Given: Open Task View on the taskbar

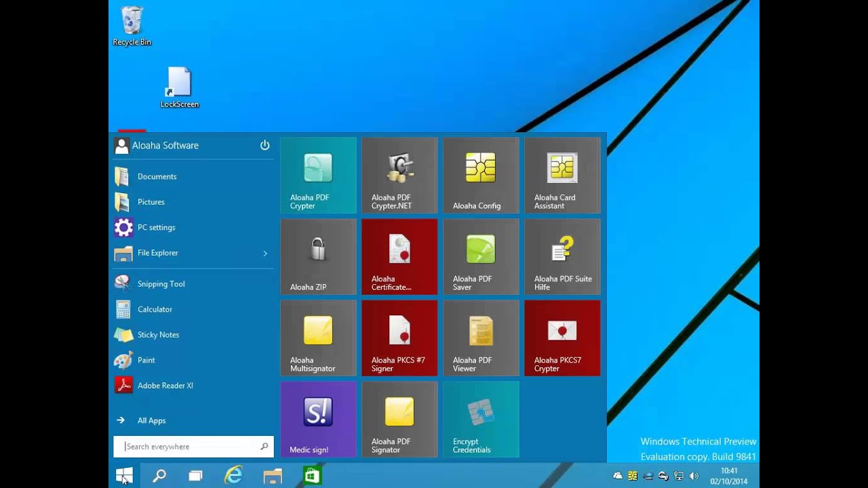Looking at the screenshot, I should (x=195, y=476).
